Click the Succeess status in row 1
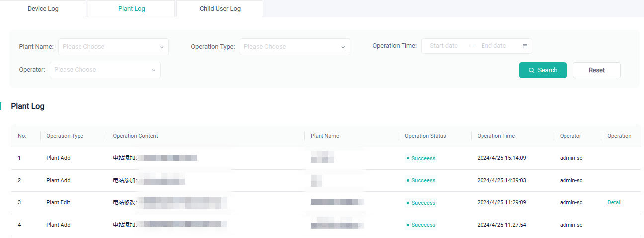The height and width of the screenshot is (238, 644). point(421,158)
